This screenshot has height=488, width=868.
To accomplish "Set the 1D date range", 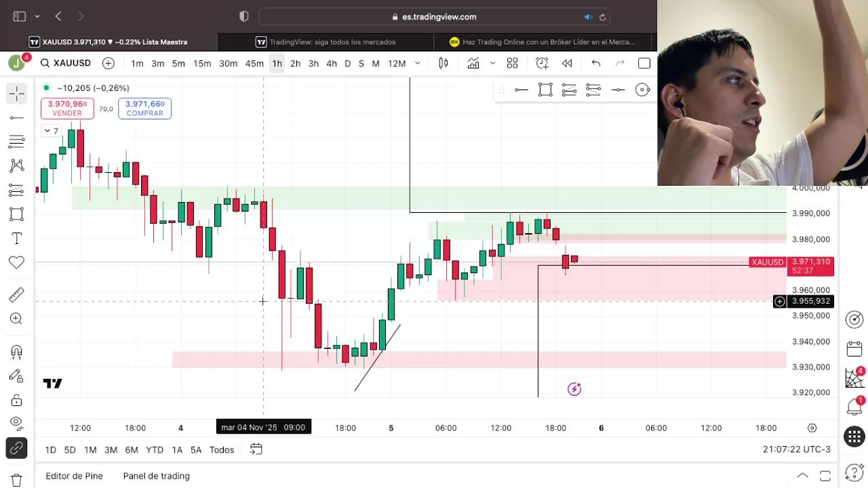I will click(51, 450).
